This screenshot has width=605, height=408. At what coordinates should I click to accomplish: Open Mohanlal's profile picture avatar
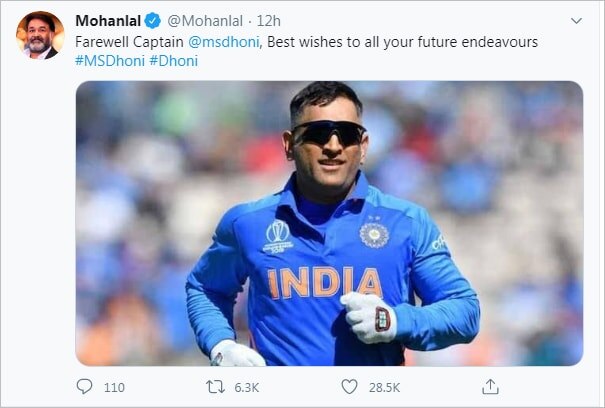[40, 36]
